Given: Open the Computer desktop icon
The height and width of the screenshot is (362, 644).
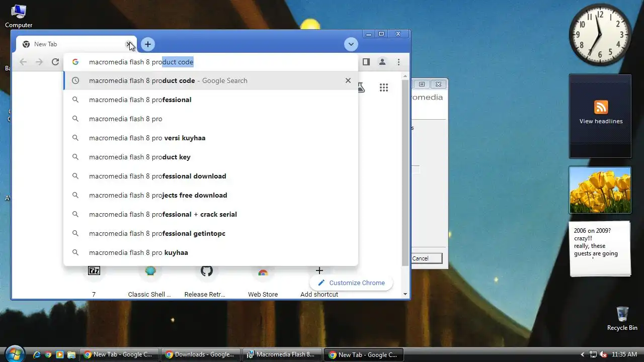Looking at the screenshot, I should tap(19, 17).
